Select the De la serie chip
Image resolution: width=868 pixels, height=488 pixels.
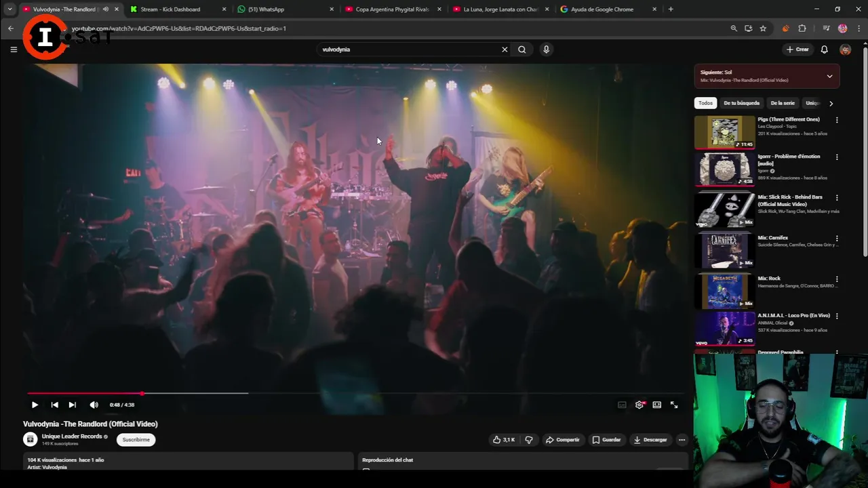coord(783,103)
